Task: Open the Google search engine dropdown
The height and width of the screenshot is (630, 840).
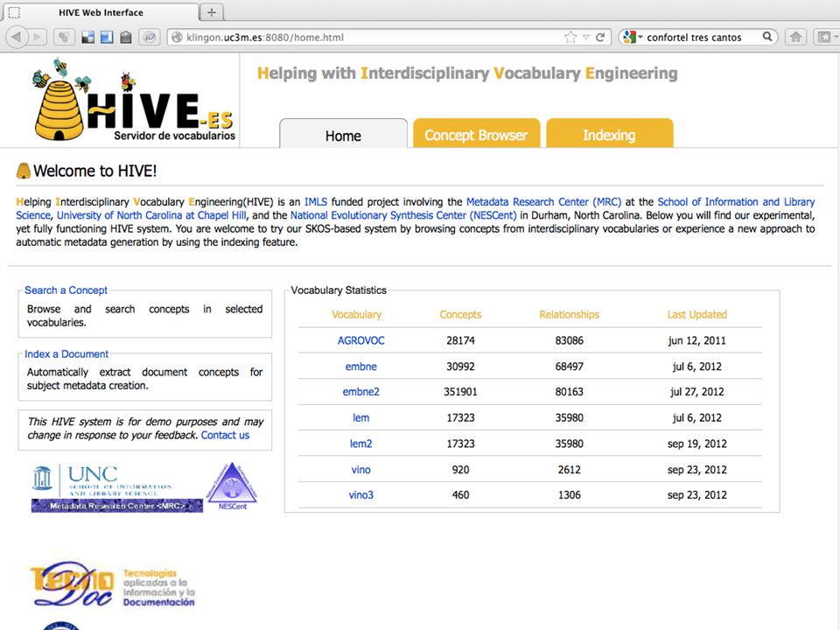Action: click(633, 37)
